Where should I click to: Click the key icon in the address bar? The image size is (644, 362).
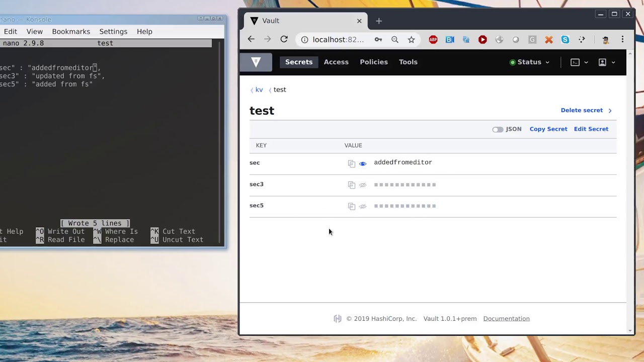pyautogui.click(x=378, y=39)
